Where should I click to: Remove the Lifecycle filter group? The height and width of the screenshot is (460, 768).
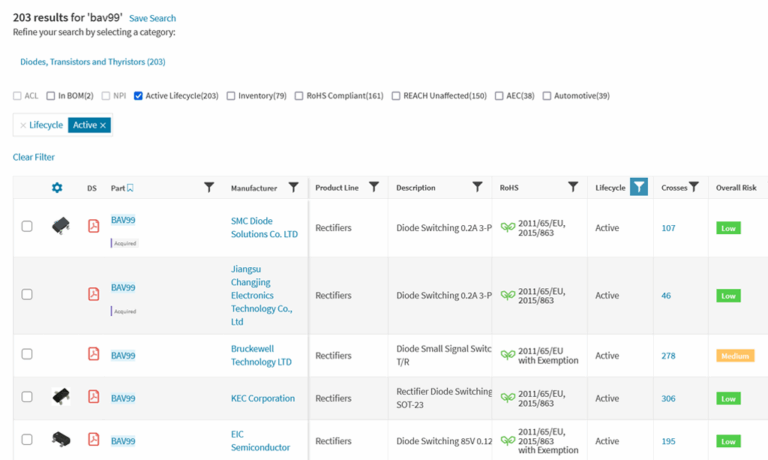click(x=23, y=125)
